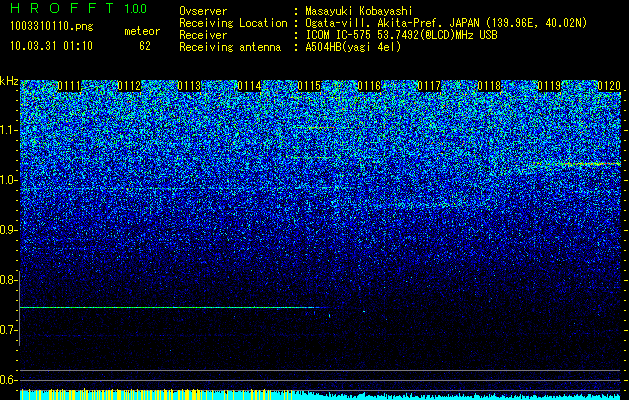Click the 0119 time marker
The height and width of the screenshot is (400, 629).
[x=549, y=86]
